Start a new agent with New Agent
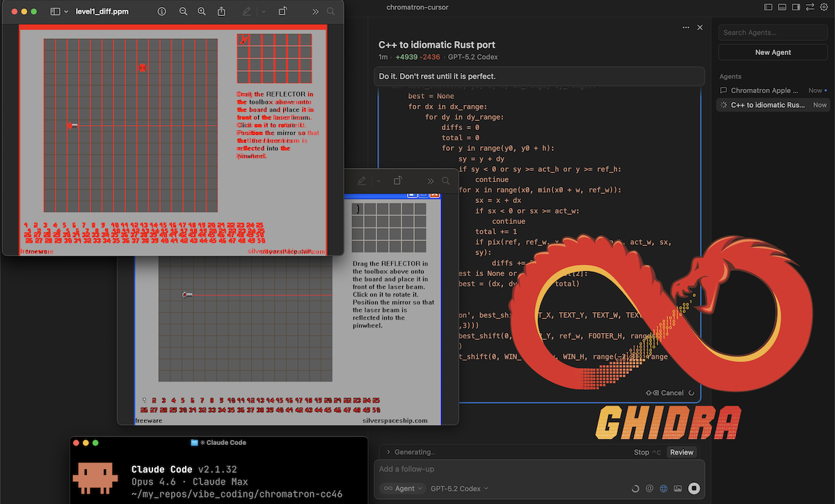Image resolution: width=835 pixels, height=504 pixels. pos(772,51)
